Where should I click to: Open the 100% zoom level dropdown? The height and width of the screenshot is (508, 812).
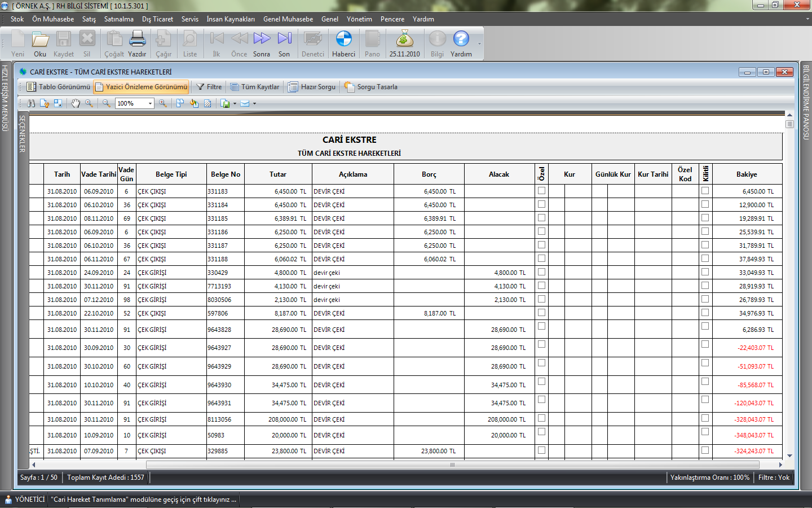pos(150,103)
